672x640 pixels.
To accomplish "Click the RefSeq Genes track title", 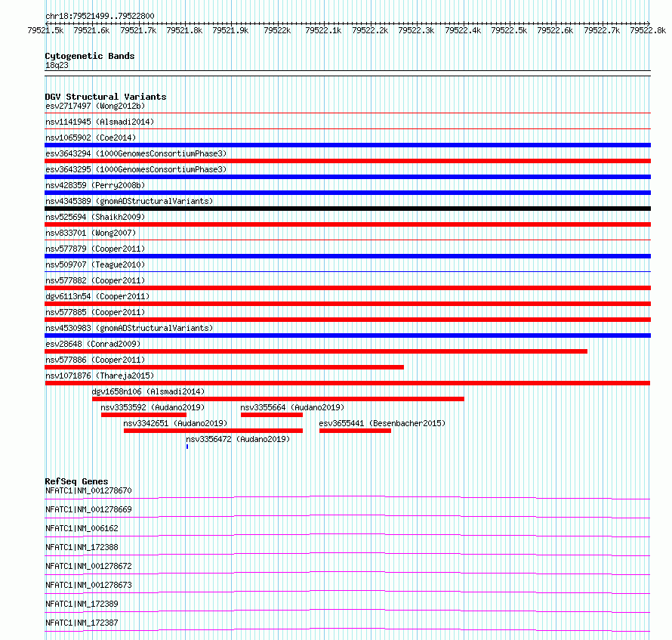I will tap(76, 481).
